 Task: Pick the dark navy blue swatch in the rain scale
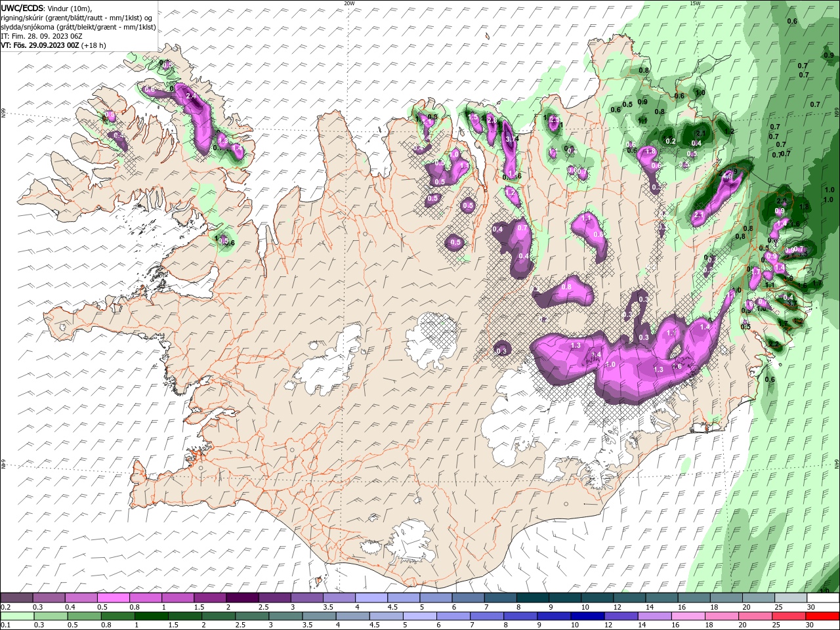(586, 617)
